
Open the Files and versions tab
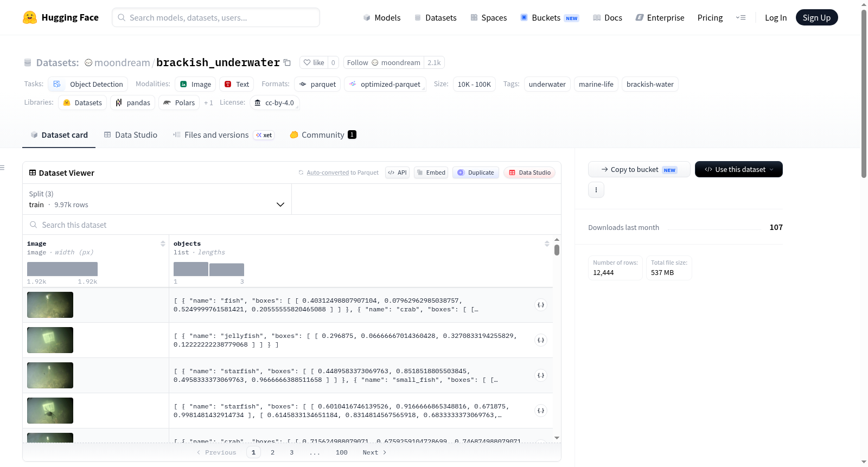[223, 135]
